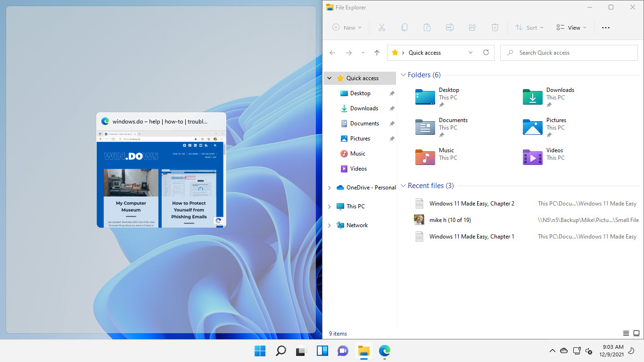Image resolution: width=644 pixels, height=362 pixels.
Task: Go up one folder level arrow
Action: 377,53
